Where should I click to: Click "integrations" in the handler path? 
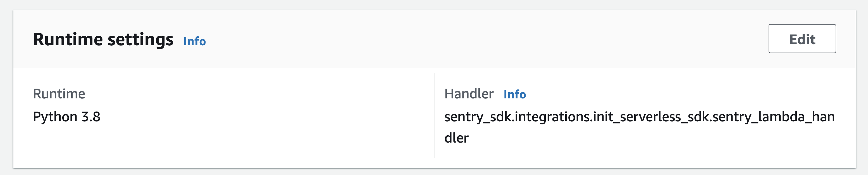coord(552,117)
